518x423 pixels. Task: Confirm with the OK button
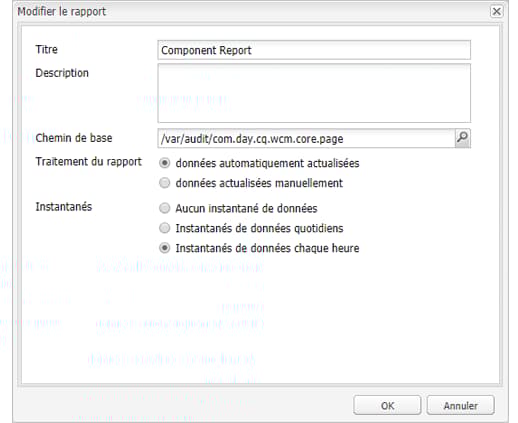[387, 405]
